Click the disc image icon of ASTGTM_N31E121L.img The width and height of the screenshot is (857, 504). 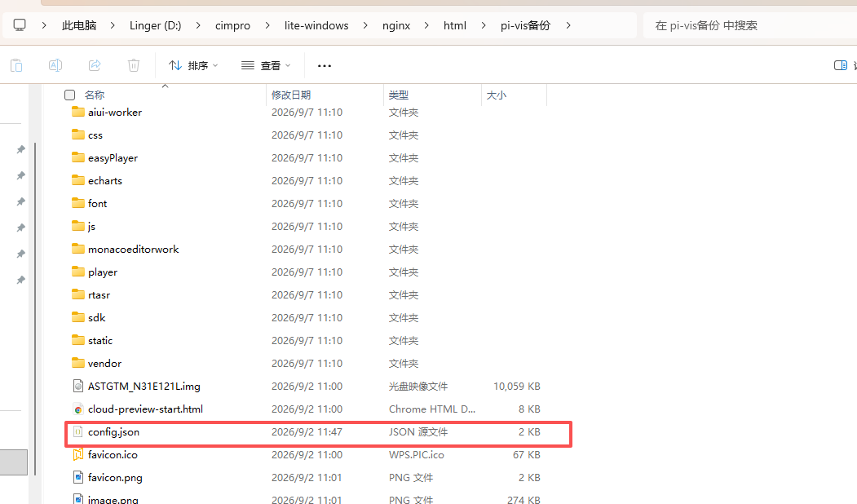(x=78, y=386)
